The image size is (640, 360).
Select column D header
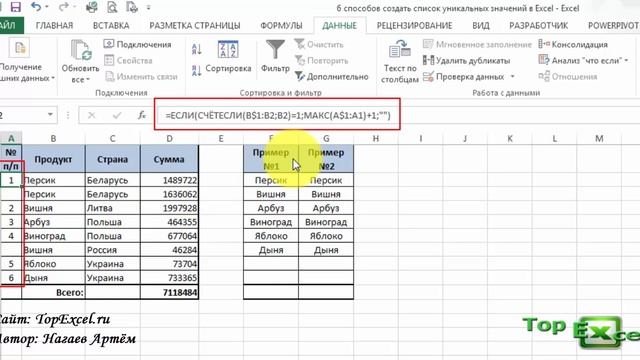click(x=169, y=139)
